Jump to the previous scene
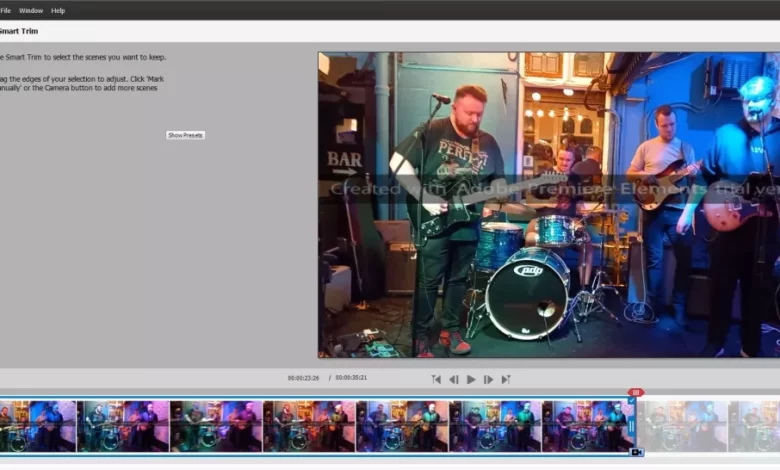The height and width of the screenshot is (470, 780). click(436, 380)
